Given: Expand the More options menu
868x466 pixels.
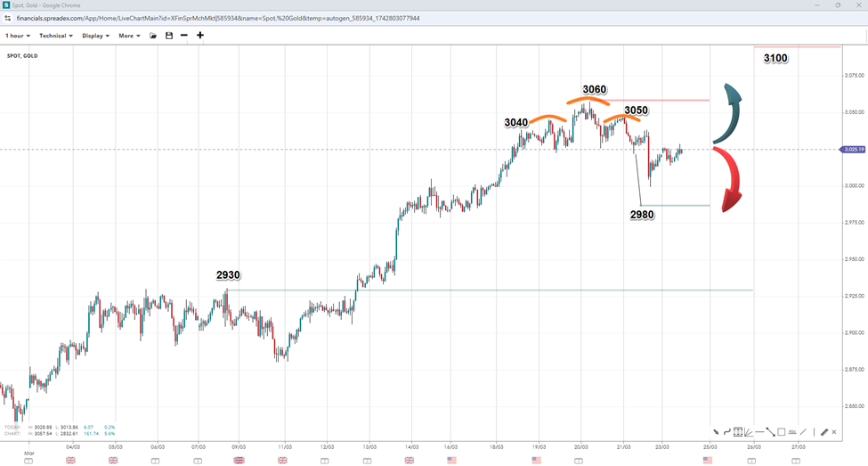Looking at the screenshot, I should click(x=129, y=36).
